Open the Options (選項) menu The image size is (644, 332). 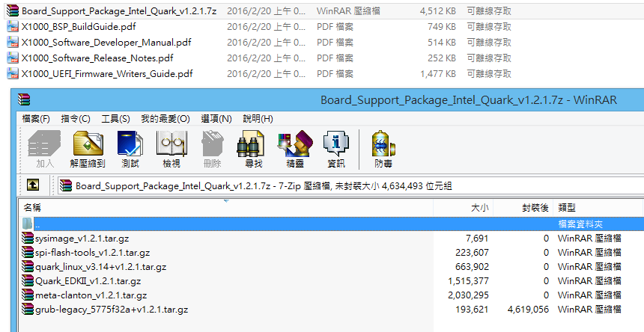(216, 119)
